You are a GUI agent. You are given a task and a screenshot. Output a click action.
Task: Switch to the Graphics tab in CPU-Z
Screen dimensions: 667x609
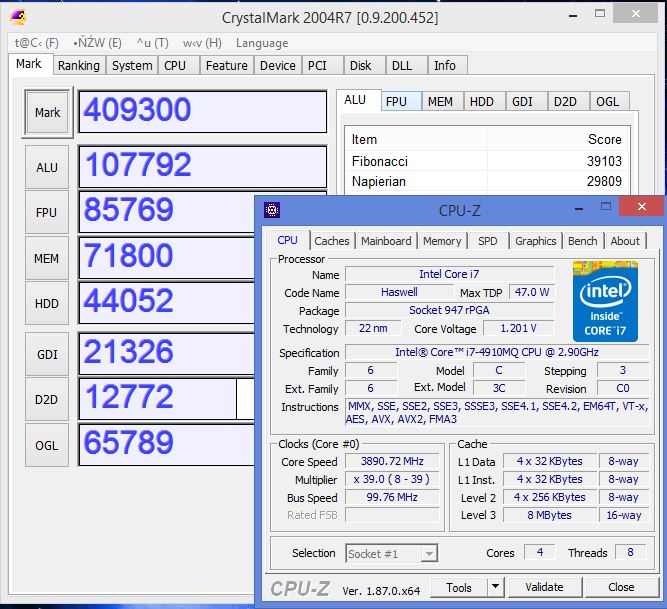(536, 241)
